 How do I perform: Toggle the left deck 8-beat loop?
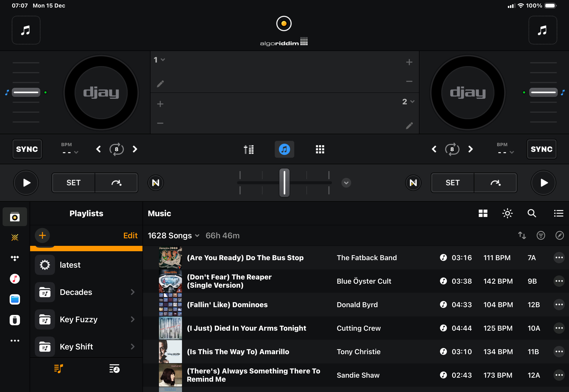click(x=116, y=149)
